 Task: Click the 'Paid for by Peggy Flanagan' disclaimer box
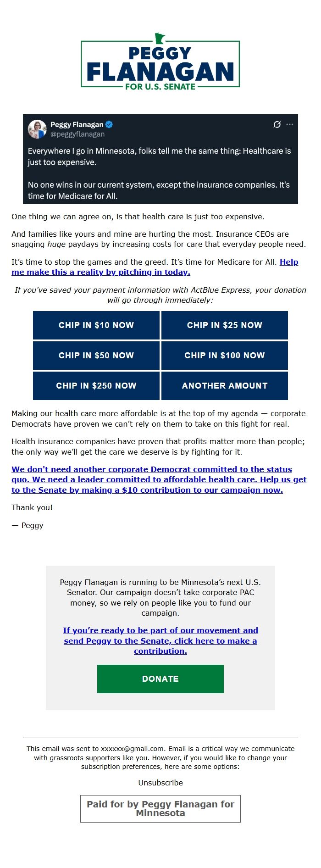(160, 808)
